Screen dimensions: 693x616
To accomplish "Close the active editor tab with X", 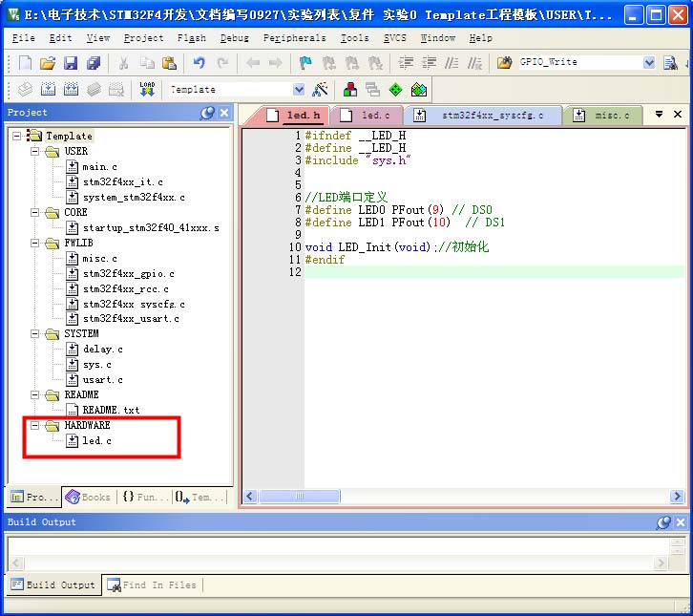I will coord(678,115).
